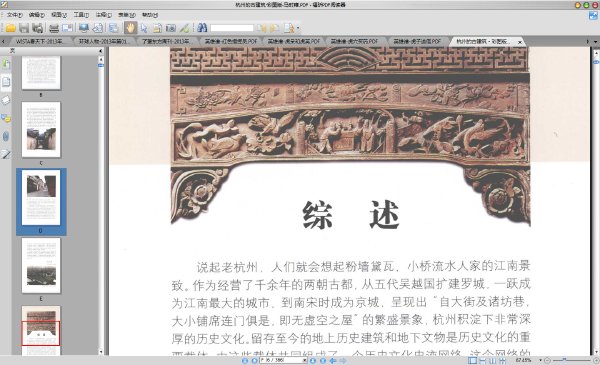Click the find previous icon
The height and width of the screenshot is (365, 600).
click(262, 28)
